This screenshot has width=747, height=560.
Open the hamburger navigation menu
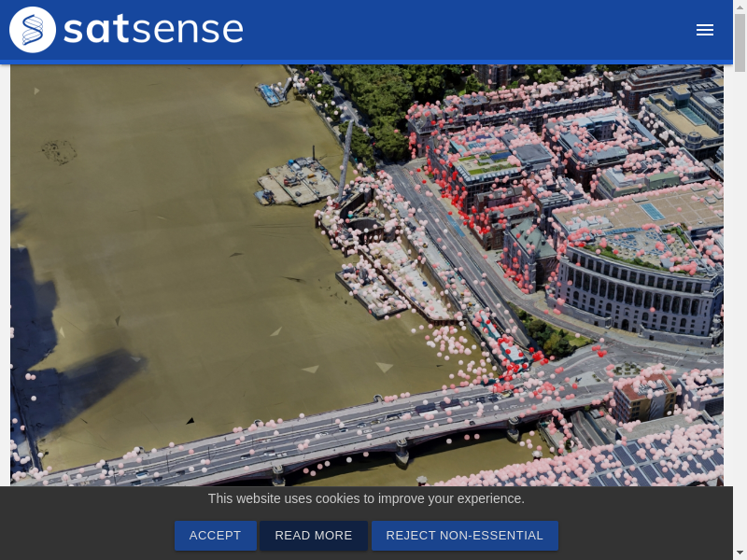coord(705,30)
